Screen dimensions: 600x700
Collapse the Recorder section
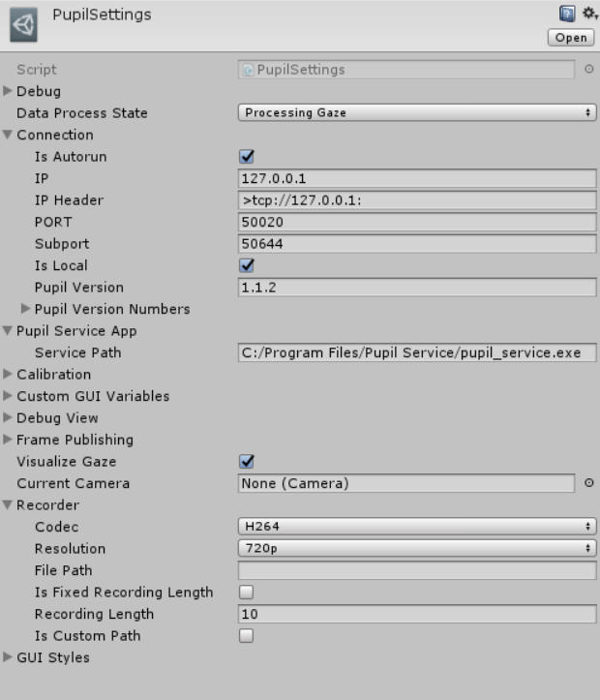[7, 504]
